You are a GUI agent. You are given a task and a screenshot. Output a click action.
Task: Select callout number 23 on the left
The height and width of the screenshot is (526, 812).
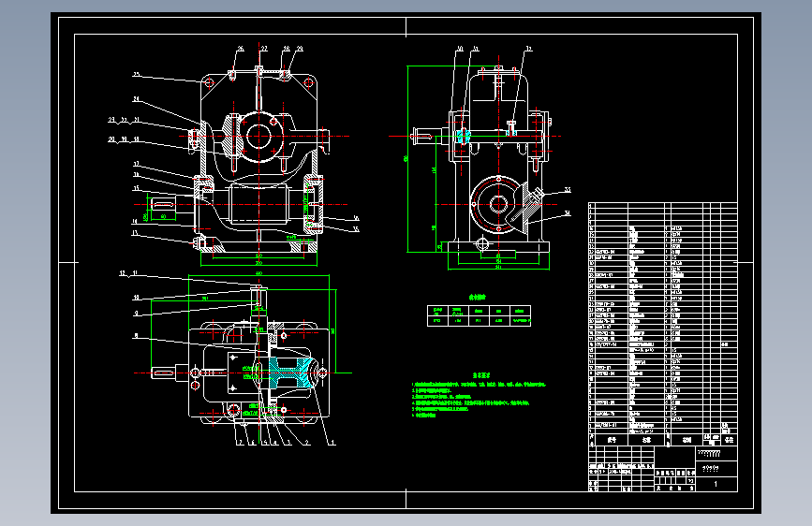coord(111,120)
